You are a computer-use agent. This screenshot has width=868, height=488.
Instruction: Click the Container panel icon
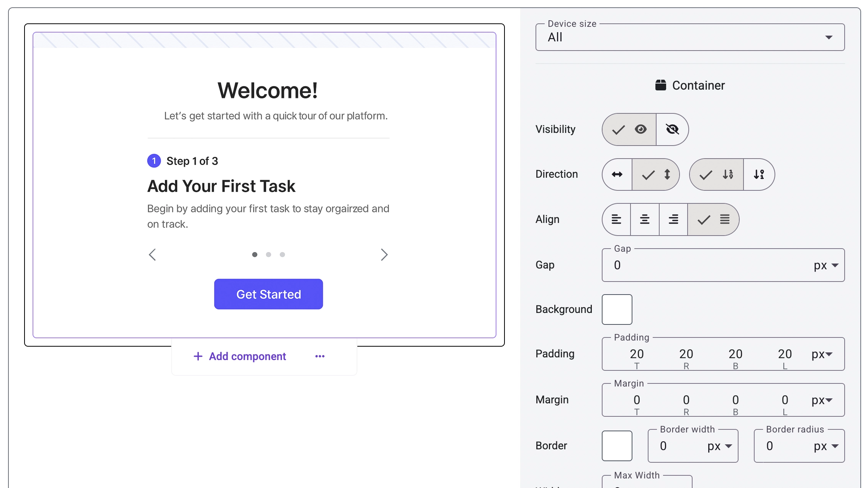(x=660, y=85)
